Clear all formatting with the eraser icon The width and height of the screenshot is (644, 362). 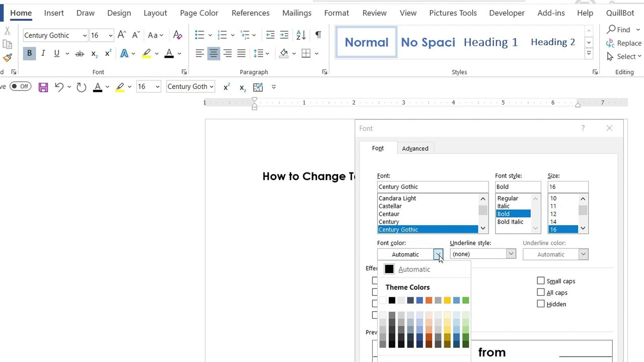[x=178, y=35]
